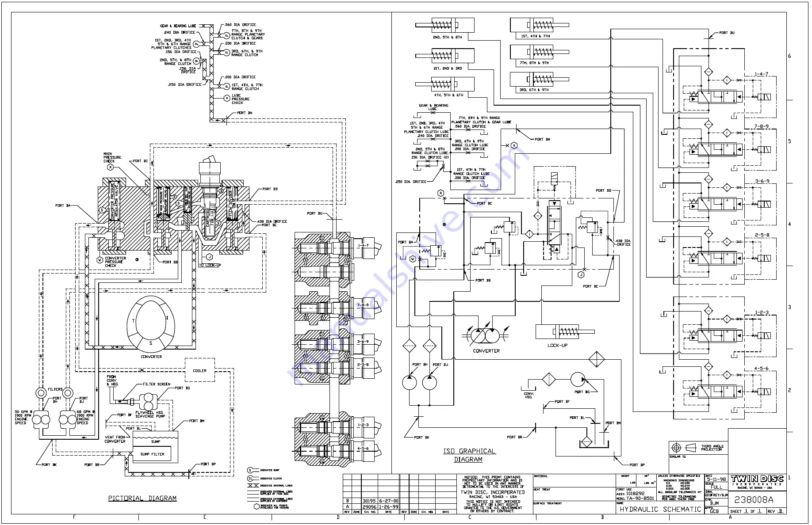Click the hexagon test point legend symbol
The width and height of the screenshot is (812, 525).
(x=257, y=506)
